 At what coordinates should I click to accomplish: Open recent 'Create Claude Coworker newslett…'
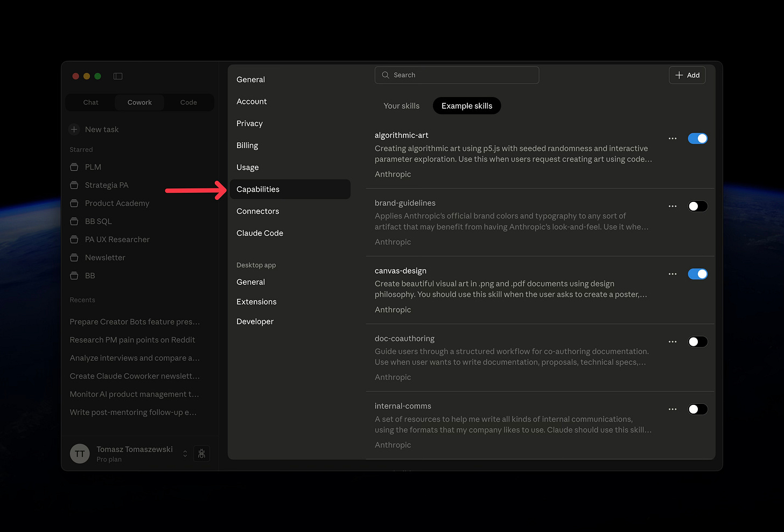coord(135,376)
